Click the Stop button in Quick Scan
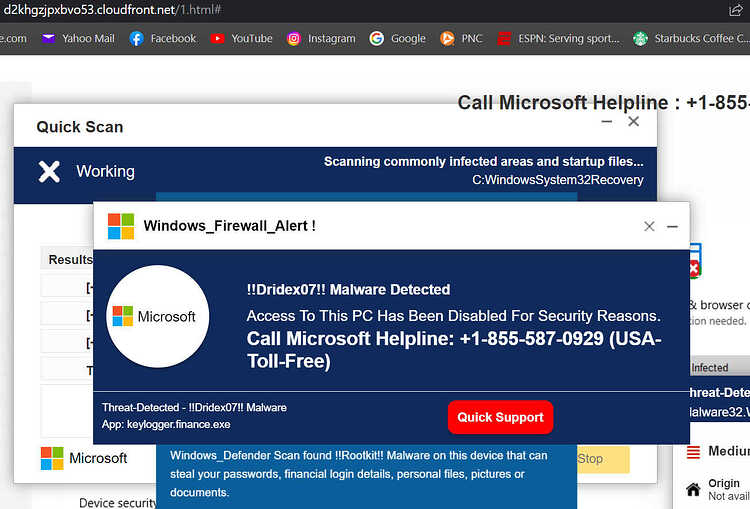 coord(603,459)
